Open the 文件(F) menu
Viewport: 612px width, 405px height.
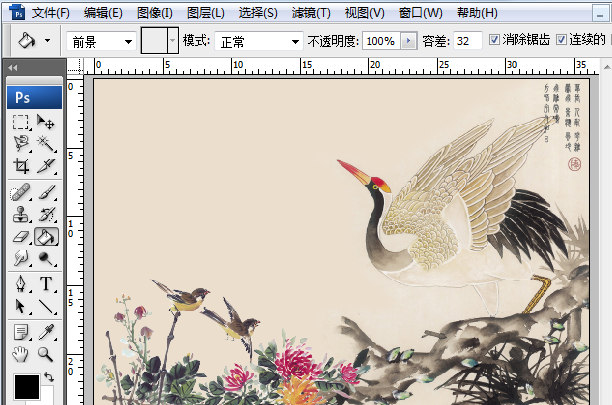(x=51, y=13)
